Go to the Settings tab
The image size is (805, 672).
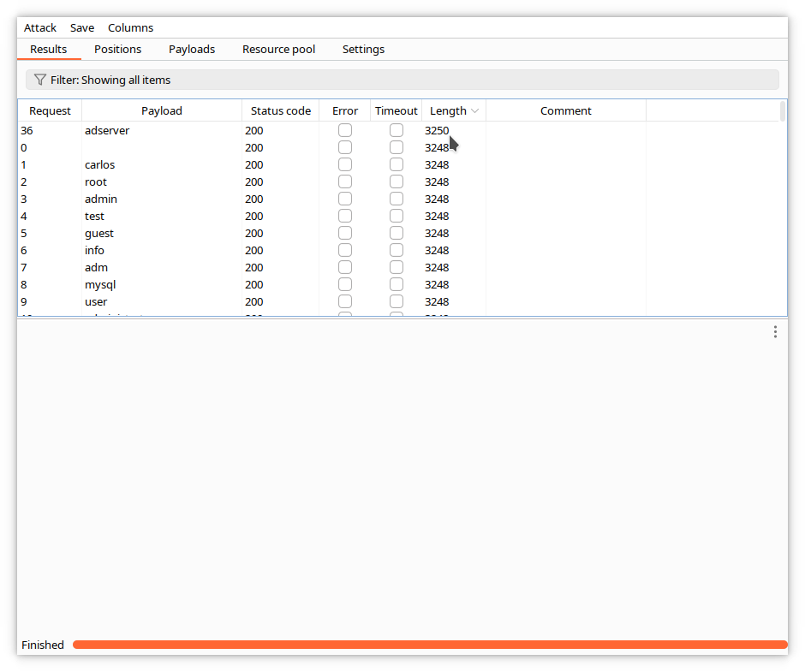(x=363, y=49)
